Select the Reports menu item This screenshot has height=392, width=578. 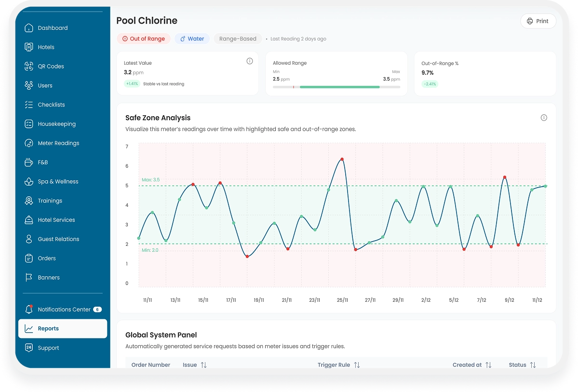(x=48, y=328)
